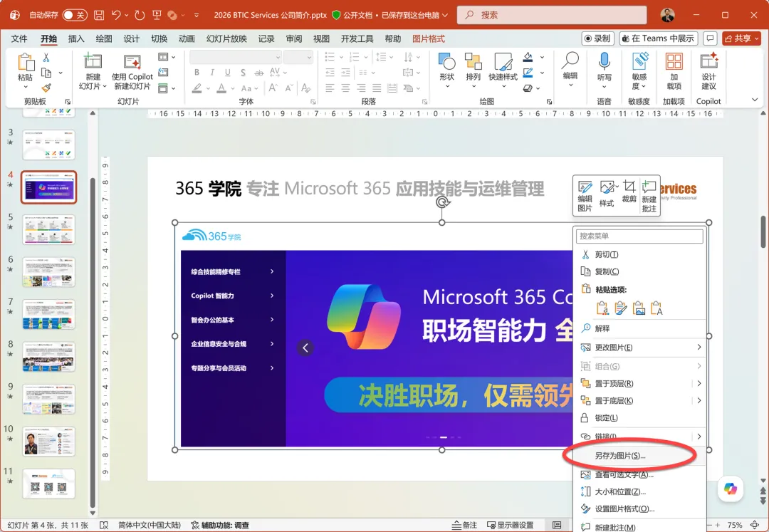Screen dimensions: 769x532
Task: Click fit-slide-to-window icon in status bar
Action: 755,525
